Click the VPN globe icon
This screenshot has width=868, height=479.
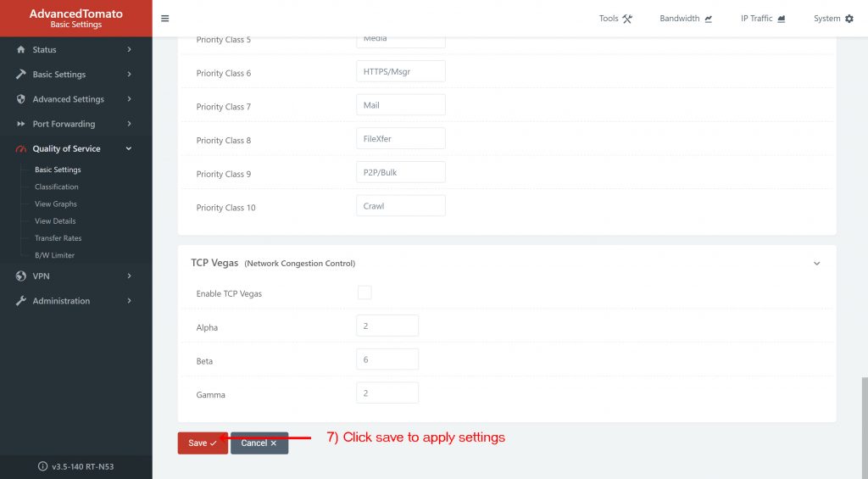[21, 276]
